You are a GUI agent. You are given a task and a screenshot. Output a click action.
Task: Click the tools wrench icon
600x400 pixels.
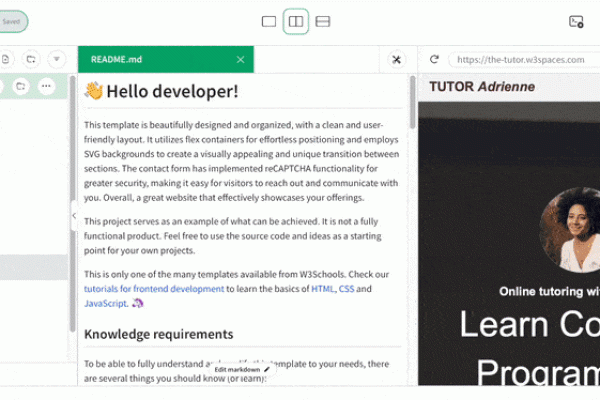[x=396, y=60]
